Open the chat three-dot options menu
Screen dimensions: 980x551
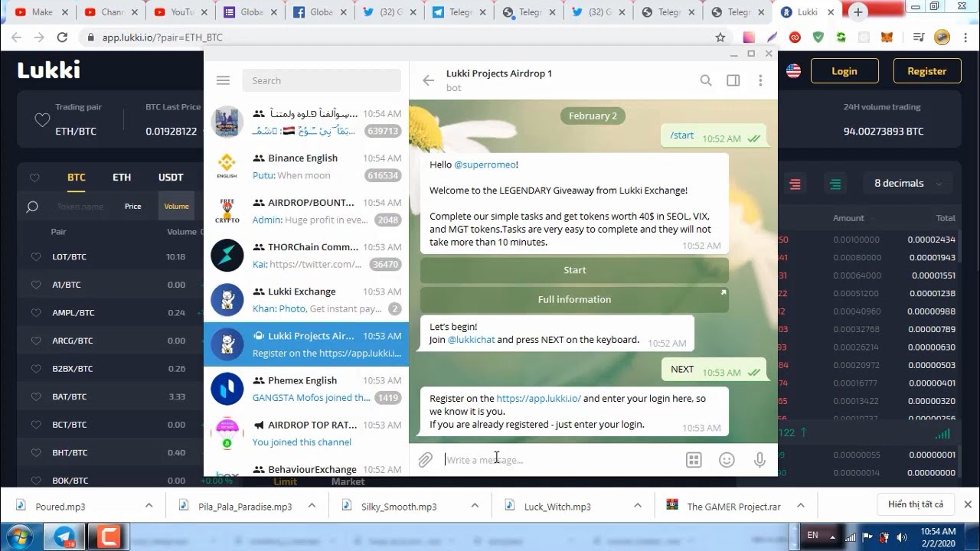[x=760, y=80]
